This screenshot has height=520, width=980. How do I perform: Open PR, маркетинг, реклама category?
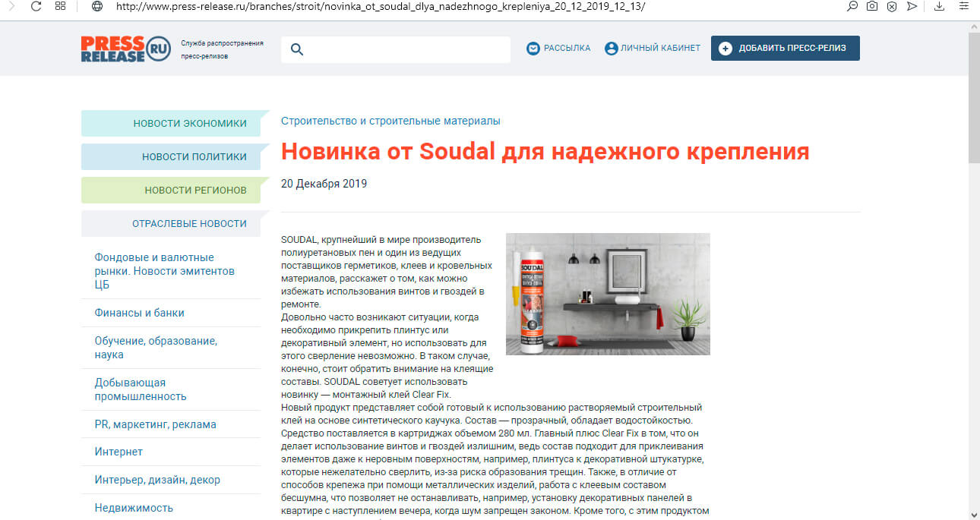(155, 424)
